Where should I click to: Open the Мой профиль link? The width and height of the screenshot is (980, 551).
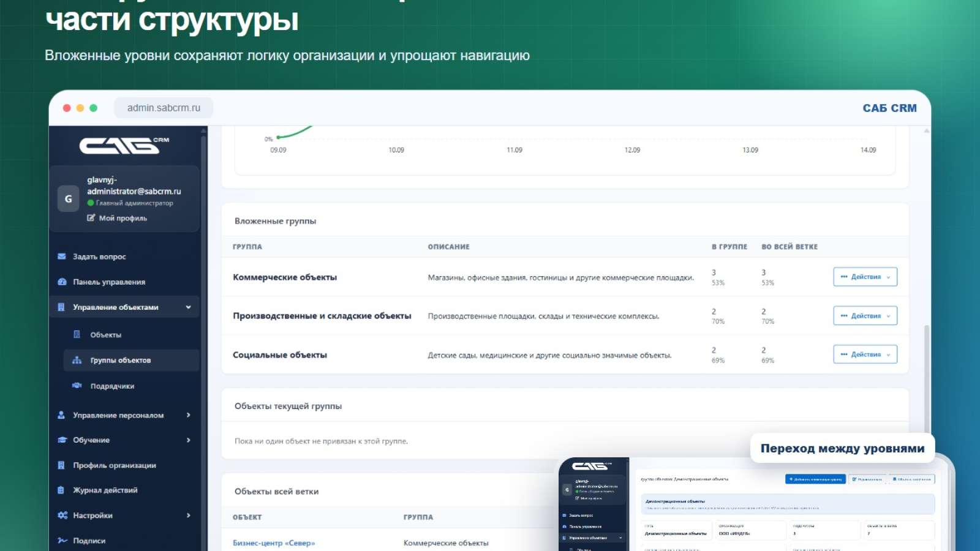[x=117, y=218]
